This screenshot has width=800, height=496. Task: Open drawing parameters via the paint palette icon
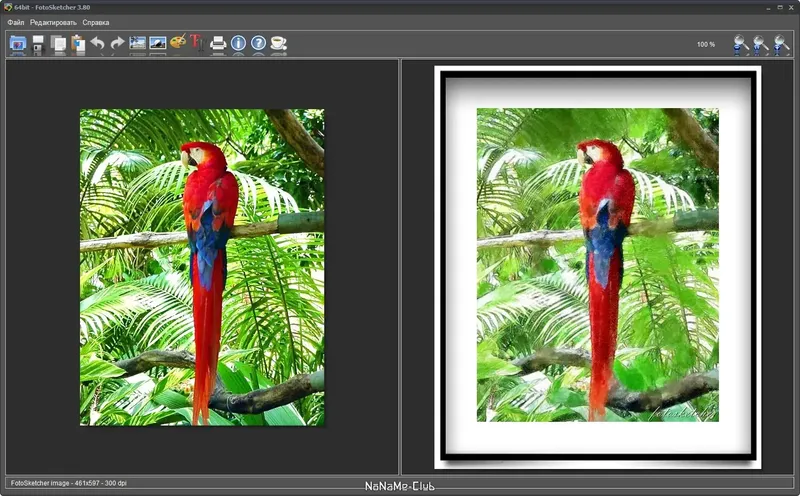click(x=178, y=42)
